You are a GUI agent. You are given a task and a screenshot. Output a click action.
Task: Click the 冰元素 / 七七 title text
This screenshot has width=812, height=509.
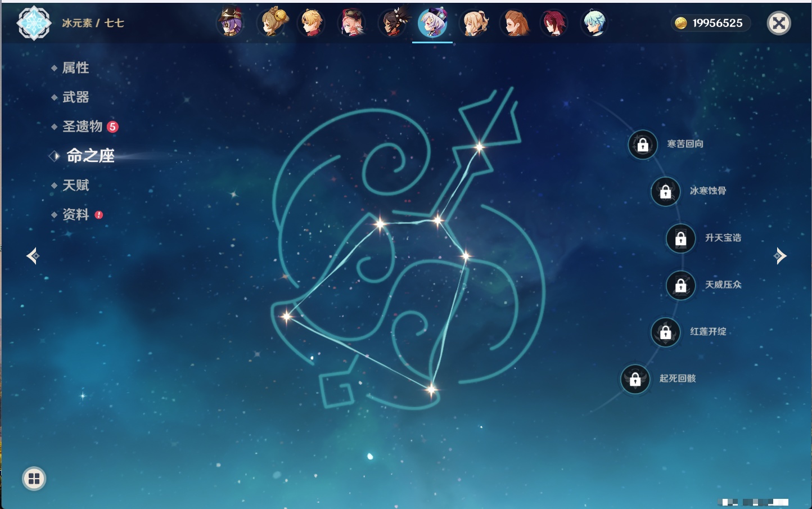click(x=93, y=23)
